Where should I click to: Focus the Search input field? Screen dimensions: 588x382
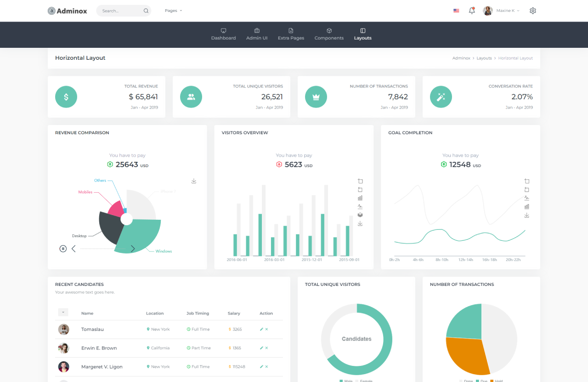tap(124, 11)
